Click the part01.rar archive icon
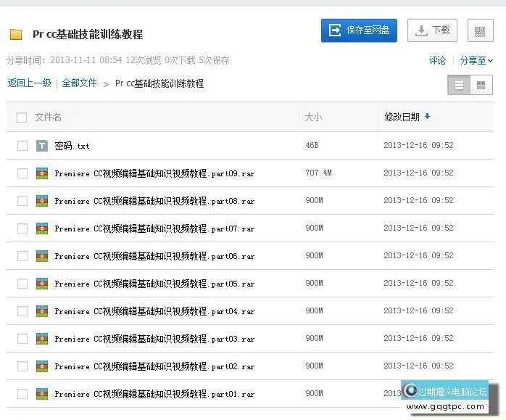The height and width of the screenshot is (420, 506). (42, 394)
